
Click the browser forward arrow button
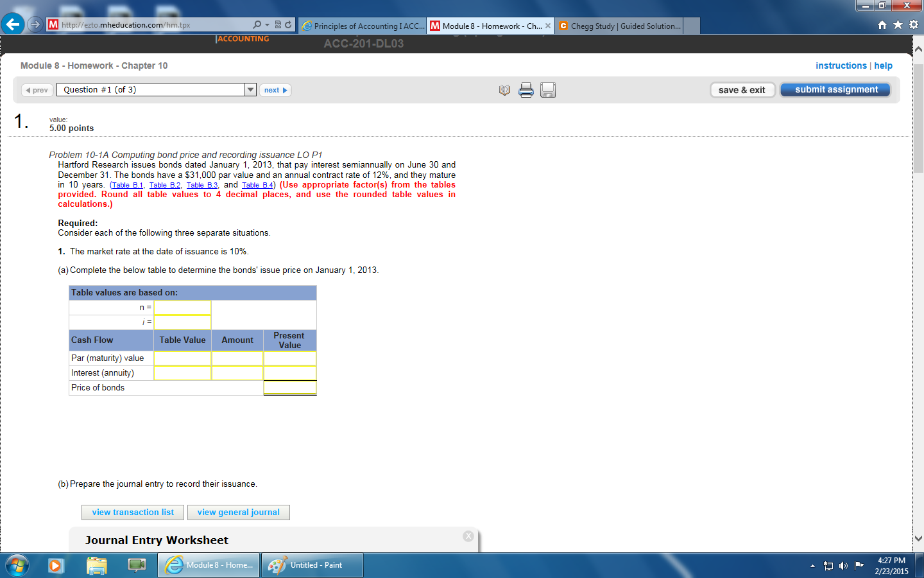(35, 24)
